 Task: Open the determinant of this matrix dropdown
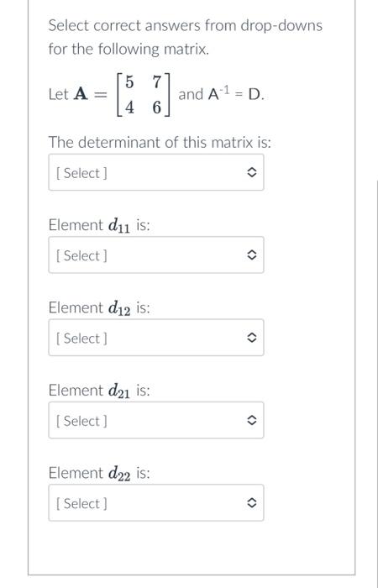tap(156, 172)
